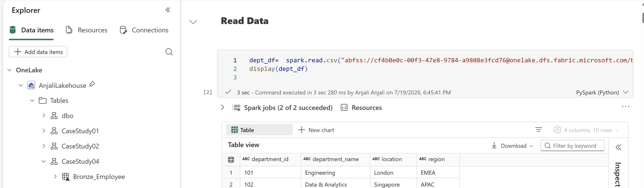Click the dbo schema icon
The height and width of the screenshot is (188, 644).
[54, 116]
